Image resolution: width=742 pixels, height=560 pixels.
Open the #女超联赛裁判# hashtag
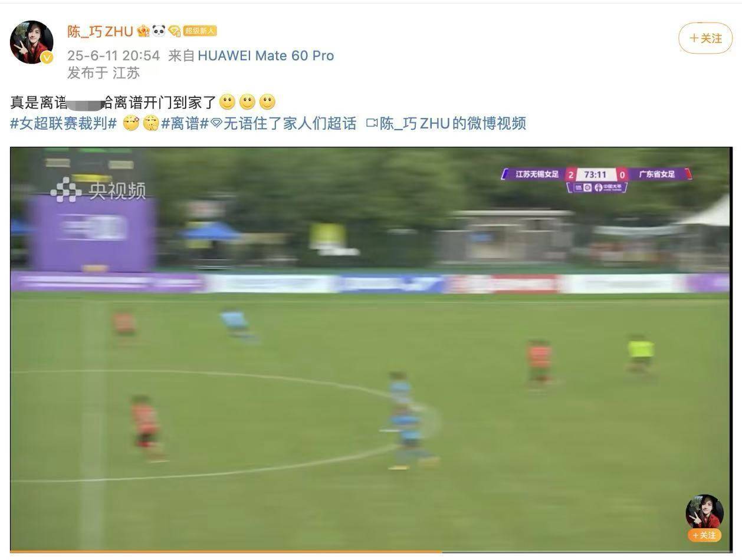[64, 123]
